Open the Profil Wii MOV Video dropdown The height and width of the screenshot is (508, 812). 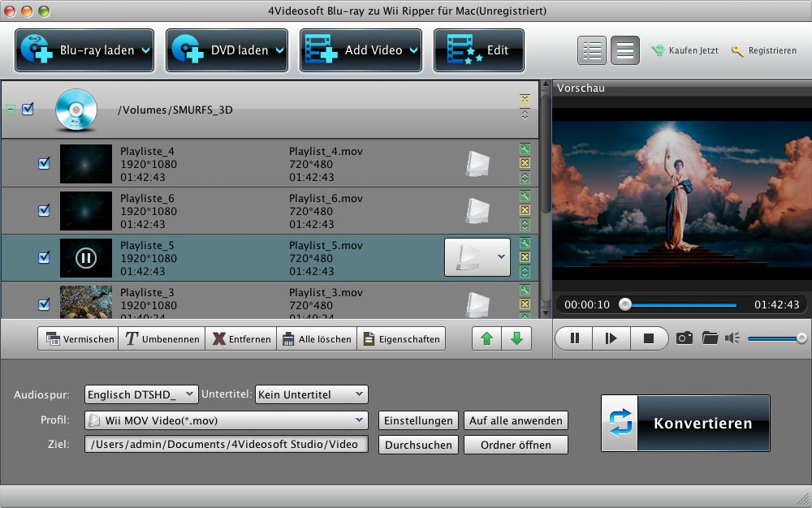pyautogui.click(x=227, y=420)
